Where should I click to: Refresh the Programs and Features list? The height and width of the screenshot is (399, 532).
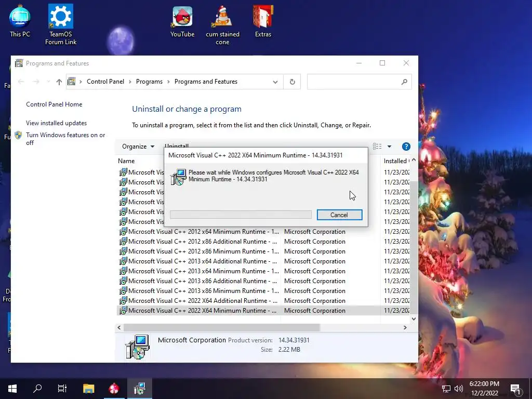click(x=292, y=82)
